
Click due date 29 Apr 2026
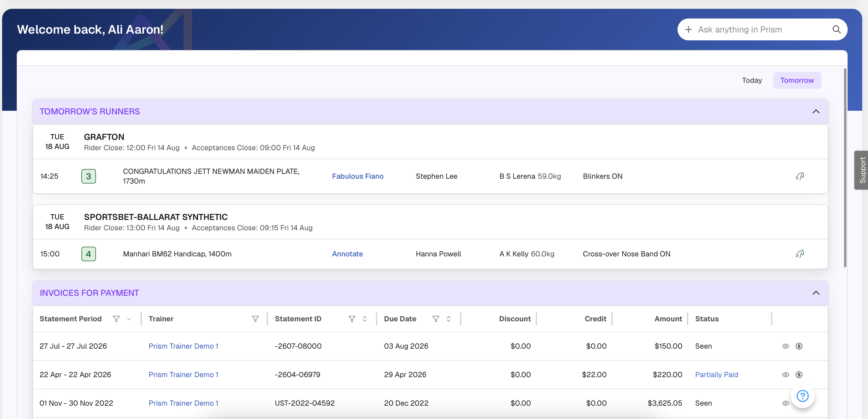point(405,375)
